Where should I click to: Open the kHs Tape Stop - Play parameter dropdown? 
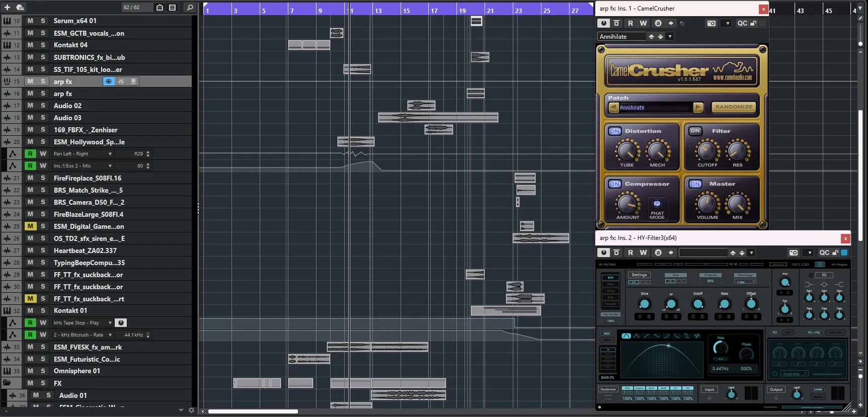coord(110,323)
